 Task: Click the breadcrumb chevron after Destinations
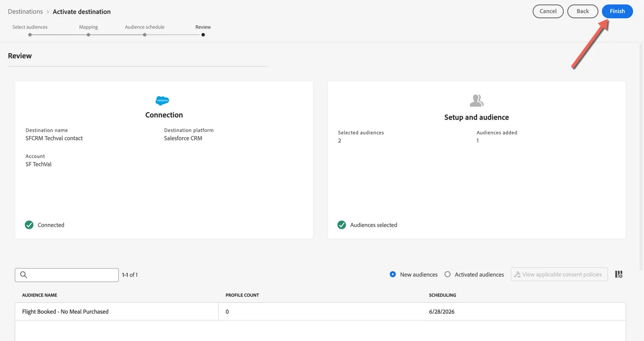click(48, 12)
